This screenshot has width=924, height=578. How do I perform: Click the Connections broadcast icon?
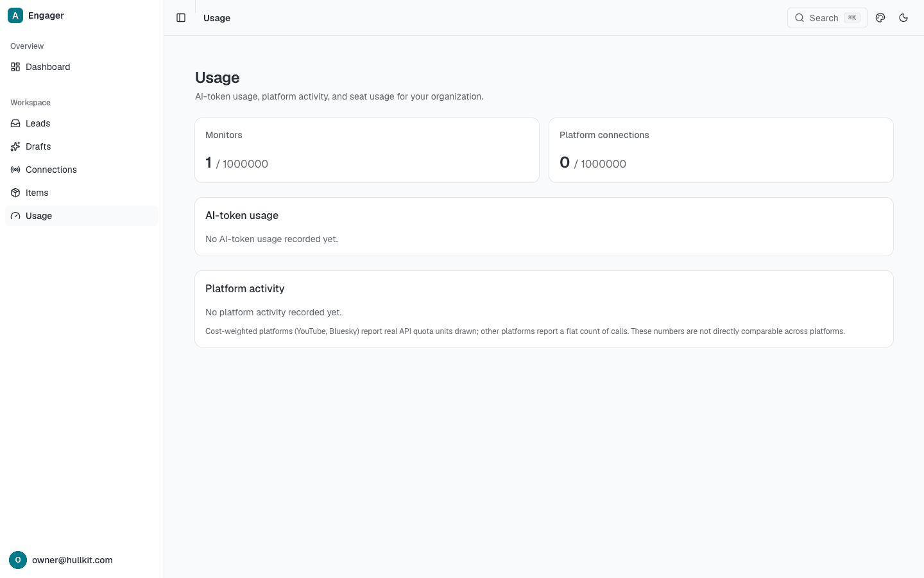[15, 170]
